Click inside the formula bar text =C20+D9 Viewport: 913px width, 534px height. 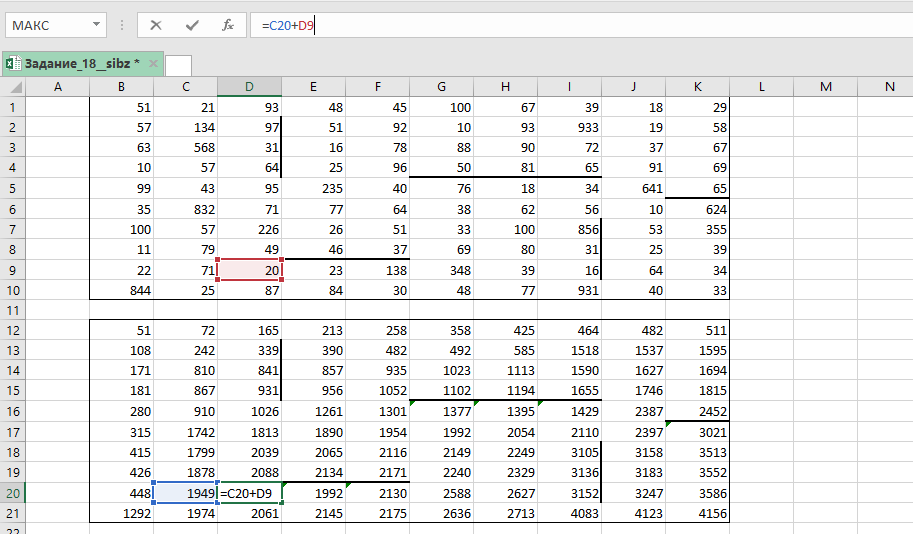coord(288,25)
